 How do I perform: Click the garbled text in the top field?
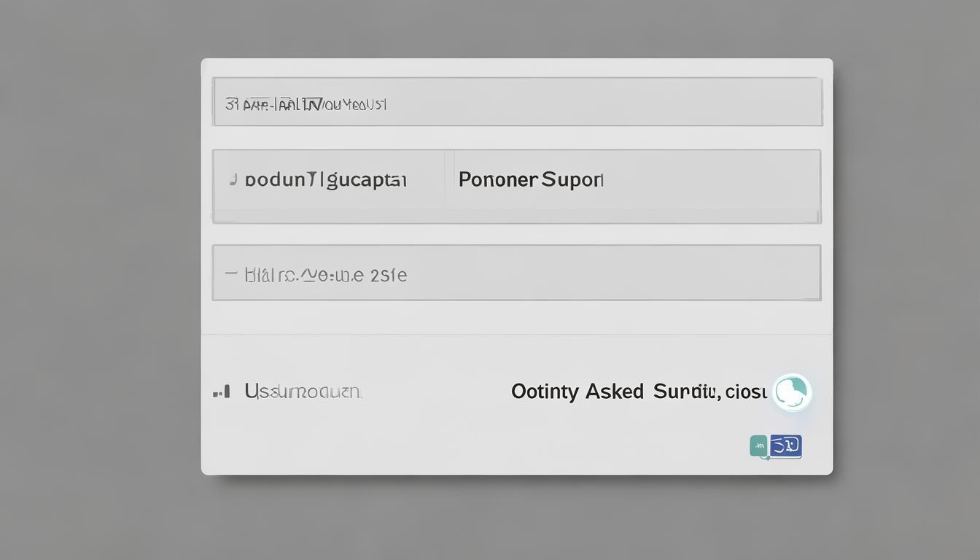314,104
